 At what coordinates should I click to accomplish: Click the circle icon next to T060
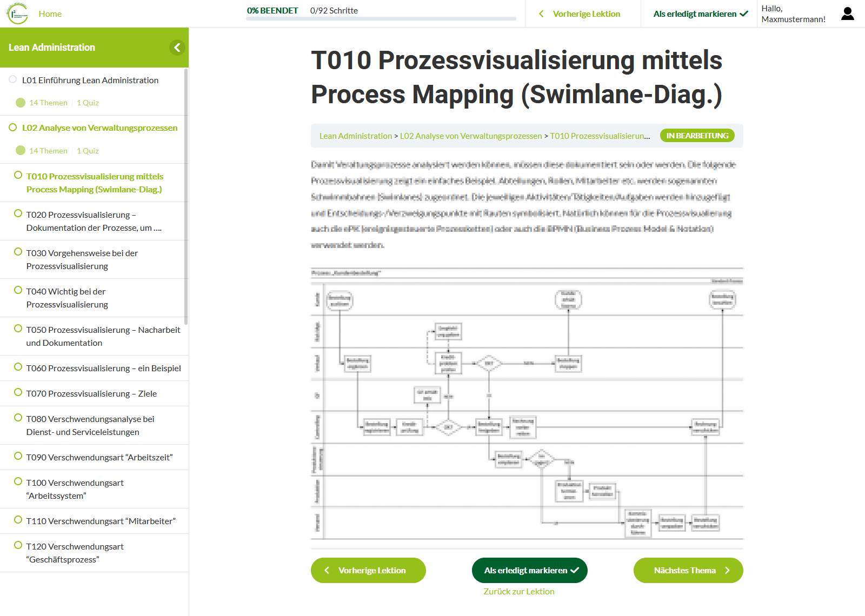coord(18,367)
